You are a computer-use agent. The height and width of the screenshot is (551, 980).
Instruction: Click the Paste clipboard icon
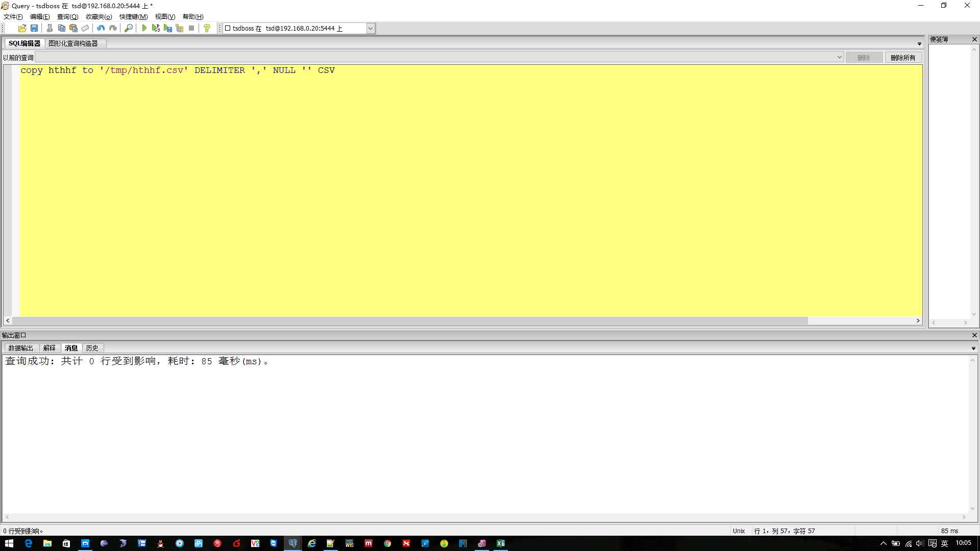(73, 29)
